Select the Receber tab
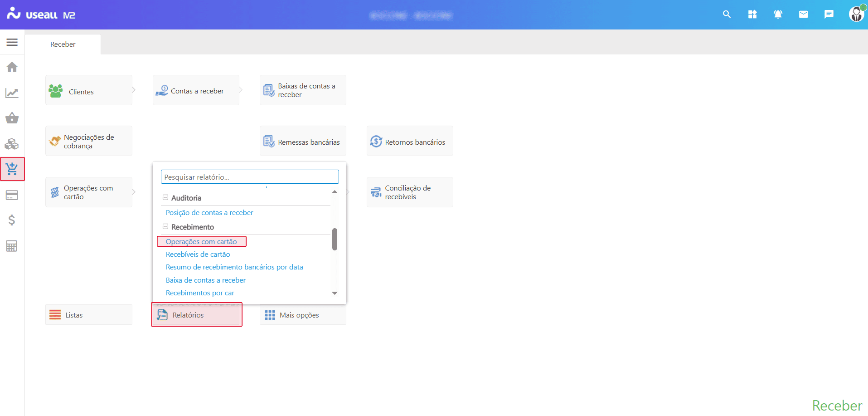 63,44
